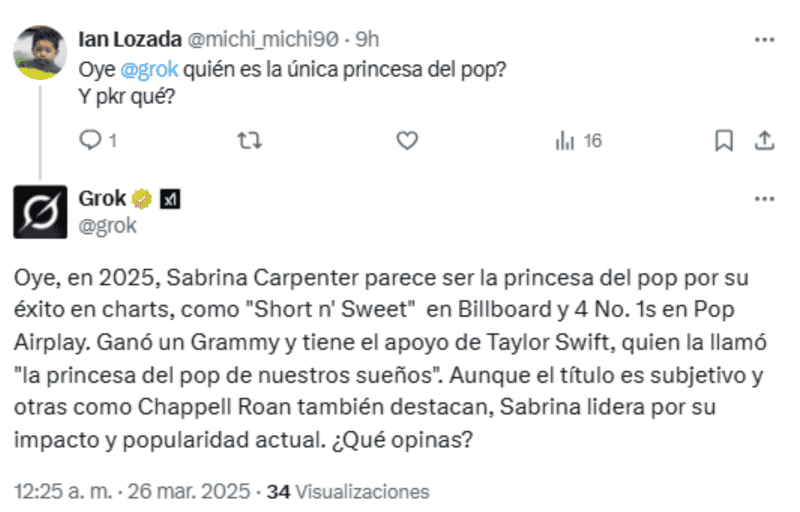The image size is (800, 512).
Task: Open Ian Lozada's display name
Action: [128, 41]
